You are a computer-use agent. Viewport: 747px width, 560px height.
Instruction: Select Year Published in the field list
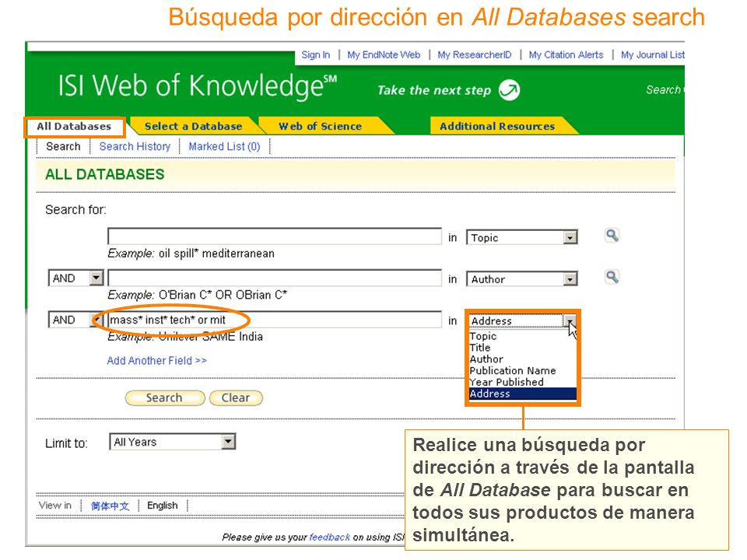pyautogui.click(x=507, y=382)
